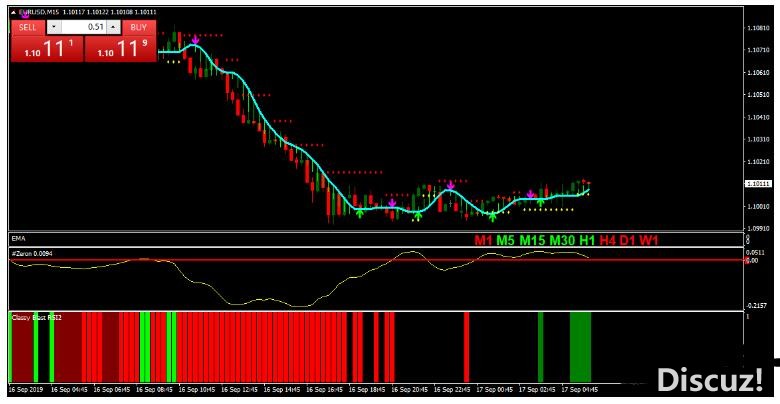The image size is (780, 404).
Task: Click the 17 Sep 02:45 time label
Action: (x=538, y=389)
